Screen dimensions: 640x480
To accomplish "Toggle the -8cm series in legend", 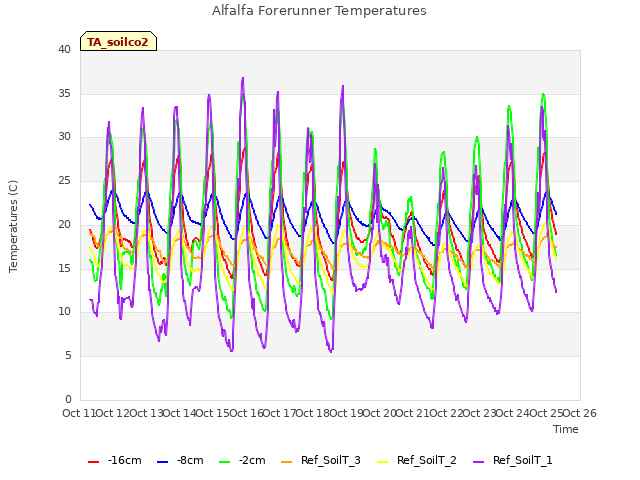I will pos(180,461).
